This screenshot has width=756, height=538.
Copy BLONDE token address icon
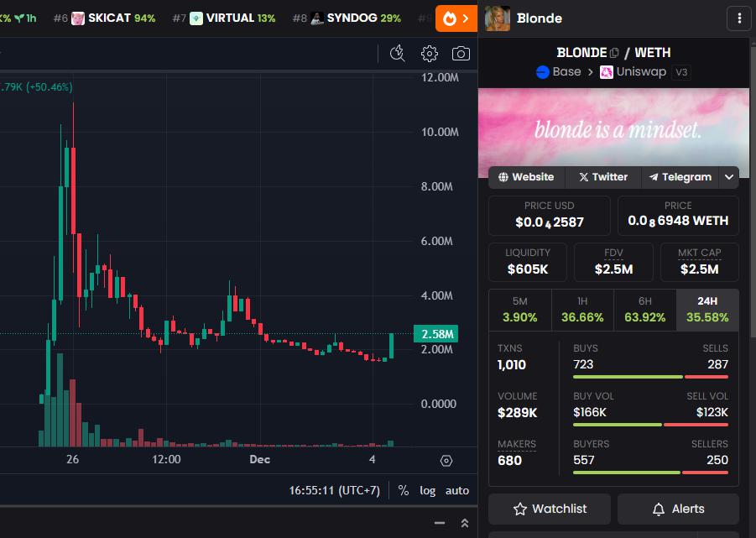[614, 53]
